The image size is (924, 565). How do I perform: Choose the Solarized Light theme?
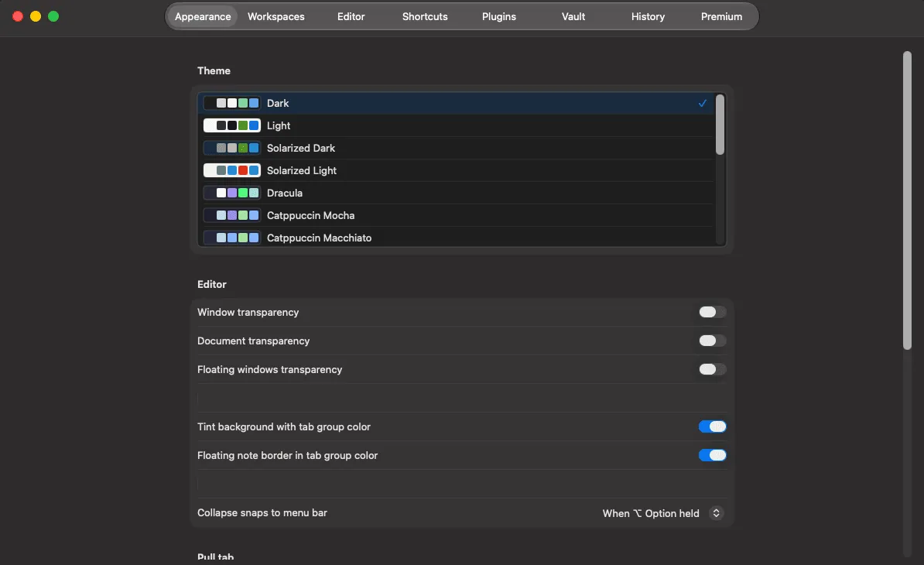click(x=456, y=170)
